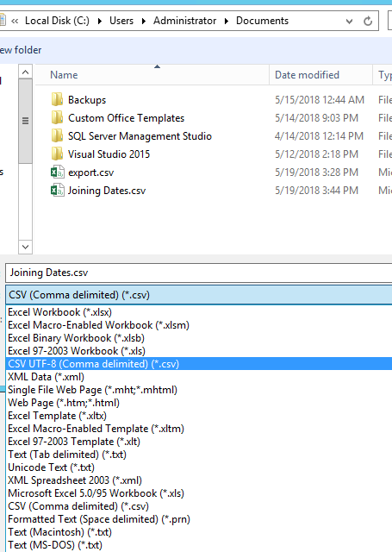Image resolution: width=392 pixels, height=552 pixels.
Task: Open the address bar history dropdown
Action: click(349, 21)
